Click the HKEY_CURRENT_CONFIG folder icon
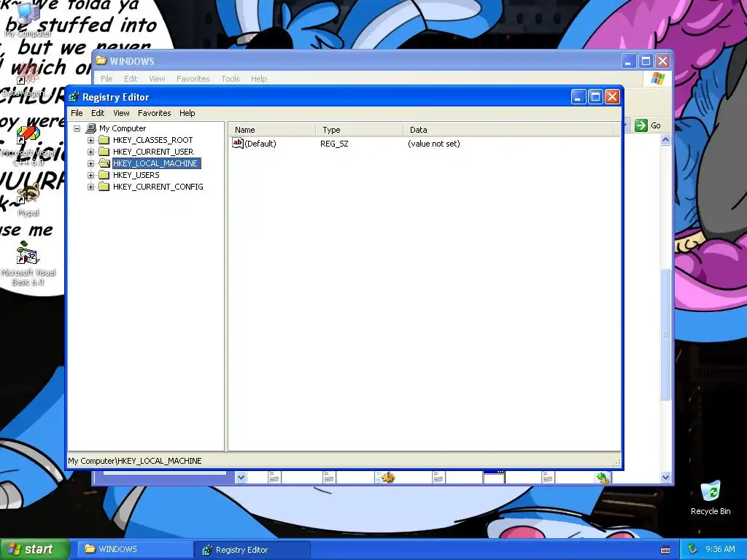Screen dimensions: 747x560 pyautogui.click(x=104, y=187)
